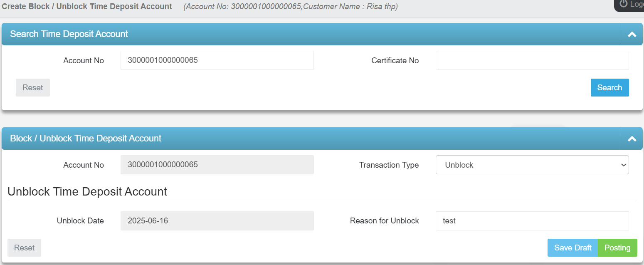Click the disabled Account No field showing 3000001000000065
Viewport: 644px width, 265px height.
tap(217, 165)
